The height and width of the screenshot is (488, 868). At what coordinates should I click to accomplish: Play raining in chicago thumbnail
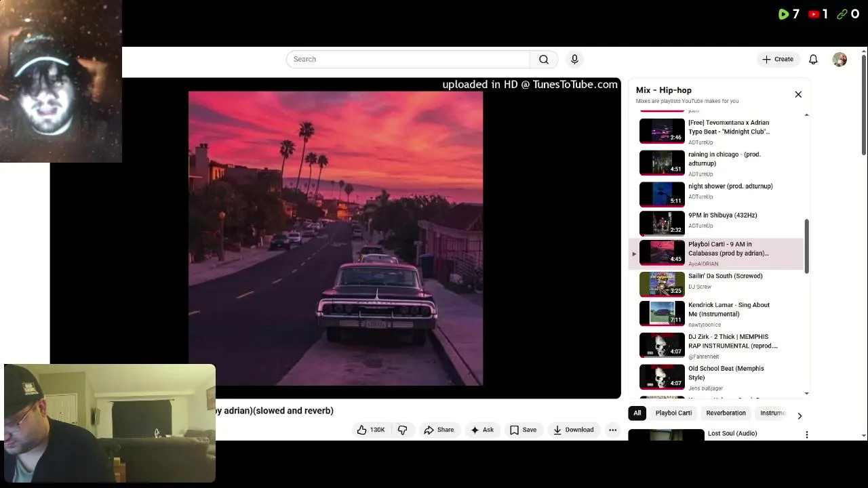[x=662, y=163]
